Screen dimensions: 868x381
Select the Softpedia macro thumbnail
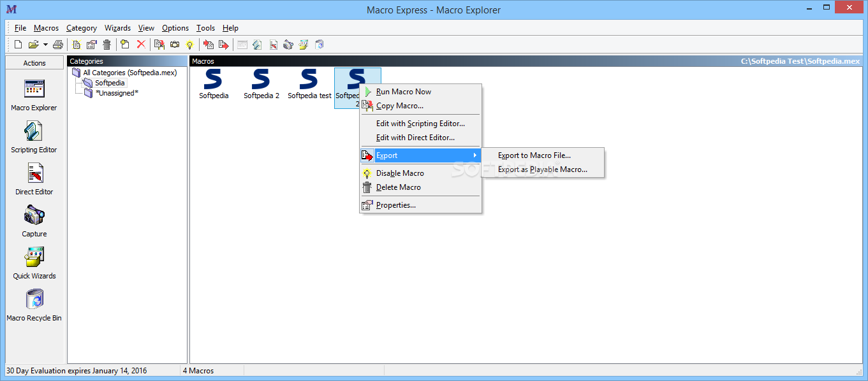point(214,84)
